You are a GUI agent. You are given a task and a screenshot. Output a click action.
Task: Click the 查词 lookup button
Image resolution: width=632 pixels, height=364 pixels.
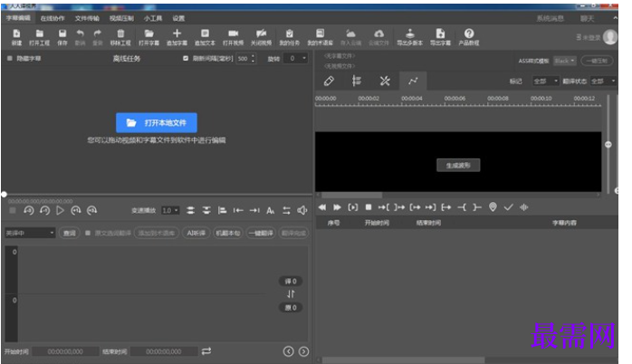tap(70, 233)
